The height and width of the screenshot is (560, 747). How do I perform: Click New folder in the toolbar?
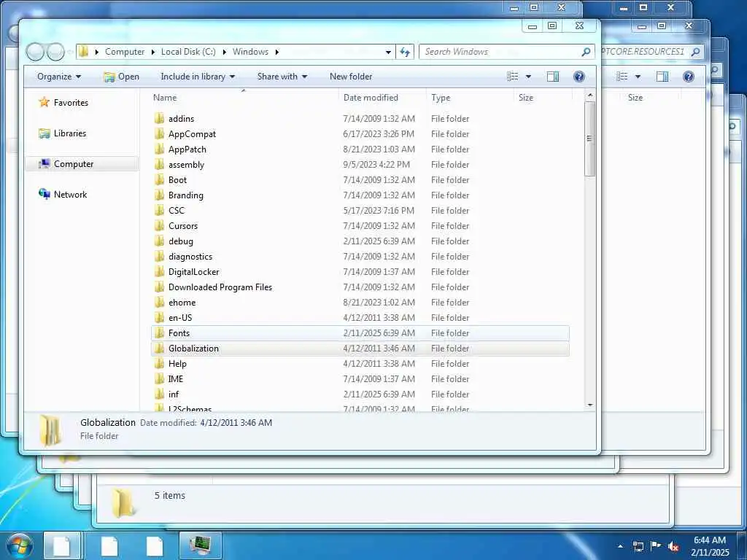point(351,76)
